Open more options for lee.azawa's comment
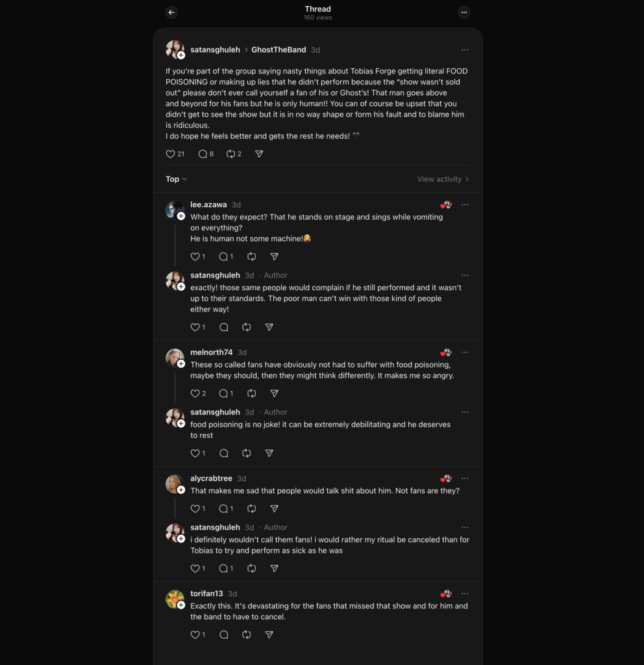Viewport: 644px width, 665px height. point(465,205)
